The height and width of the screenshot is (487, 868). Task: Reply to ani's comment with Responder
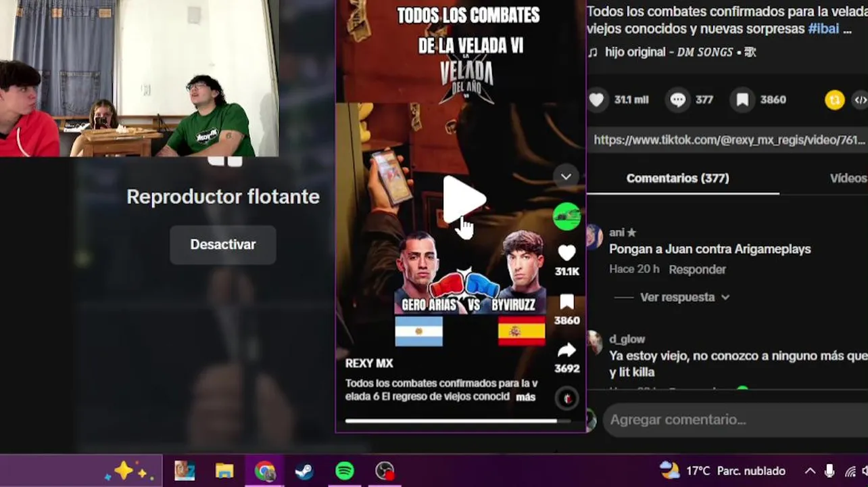(697, 269)
